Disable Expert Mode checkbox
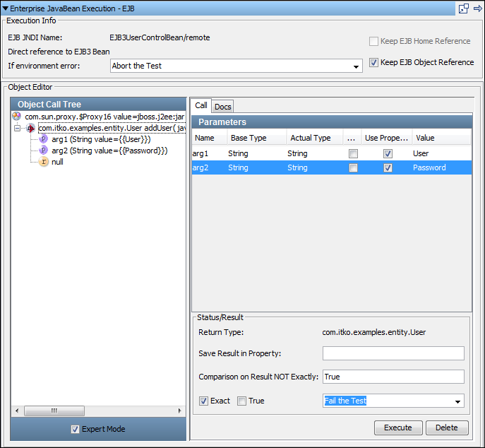Screen dimensions: 485x448 click(75, 429)
